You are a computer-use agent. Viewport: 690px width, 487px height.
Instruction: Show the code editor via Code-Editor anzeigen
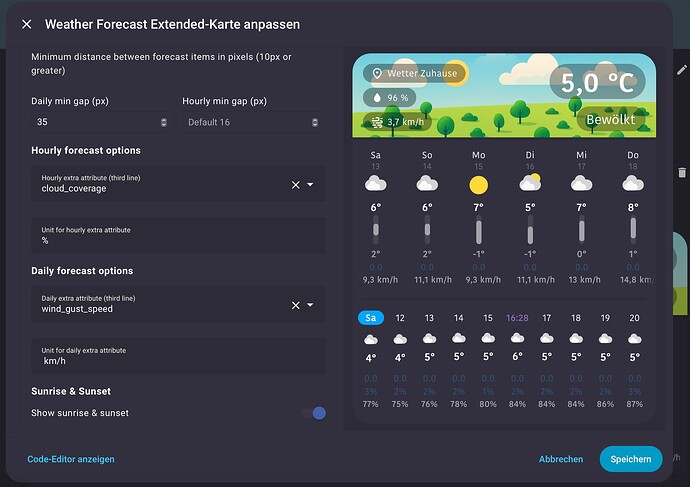point(71,459)
